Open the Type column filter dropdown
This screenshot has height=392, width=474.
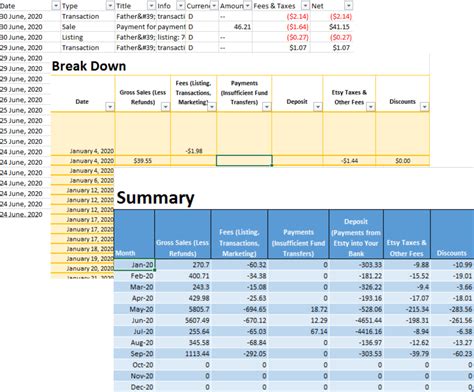pos(110,6)
